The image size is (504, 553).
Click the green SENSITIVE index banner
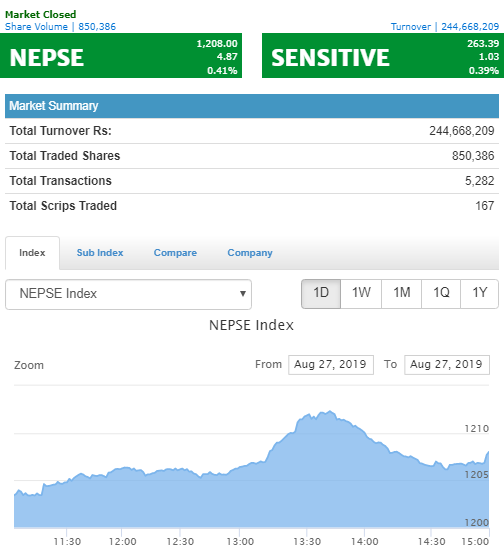(383, 56)
